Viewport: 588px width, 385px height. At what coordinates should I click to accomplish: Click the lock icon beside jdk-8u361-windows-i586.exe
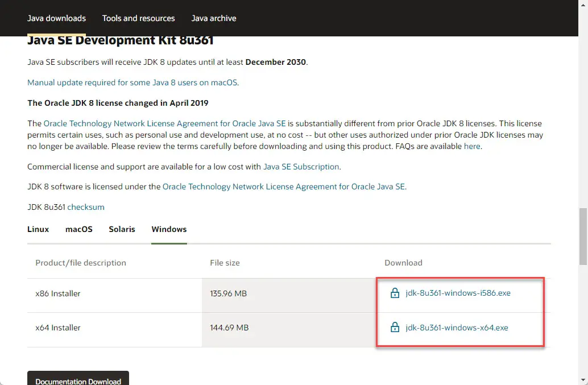pyautogui.click(x=395, y=293)
